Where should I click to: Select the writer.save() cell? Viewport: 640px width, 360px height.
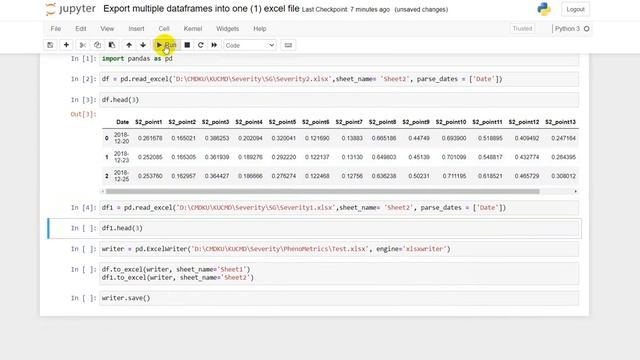[339, 298]
